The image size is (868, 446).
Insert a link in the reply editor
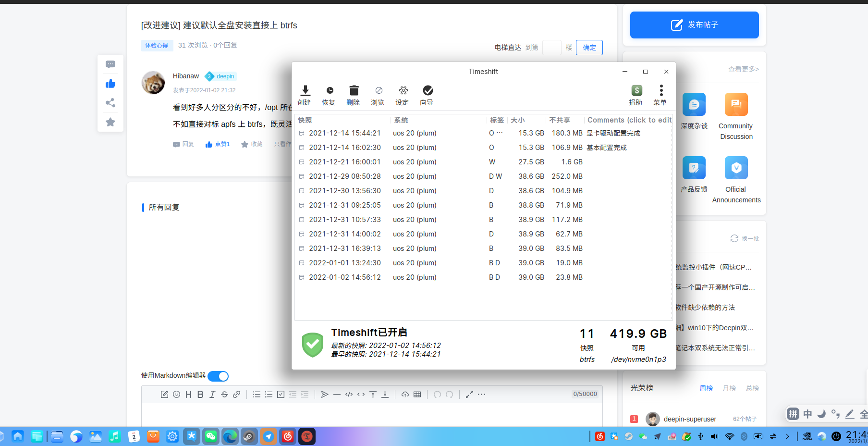pos(236,395)
